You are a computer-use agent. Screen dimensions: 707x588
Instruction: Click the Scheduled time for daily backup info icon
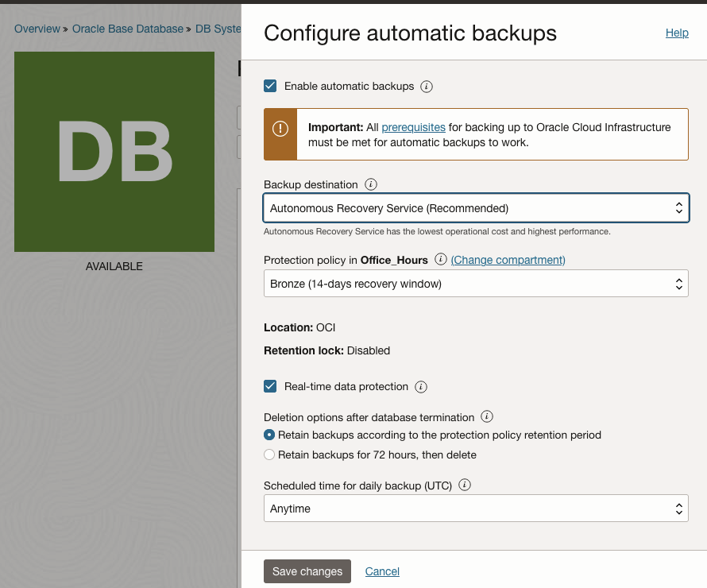(x=465, y=485)
